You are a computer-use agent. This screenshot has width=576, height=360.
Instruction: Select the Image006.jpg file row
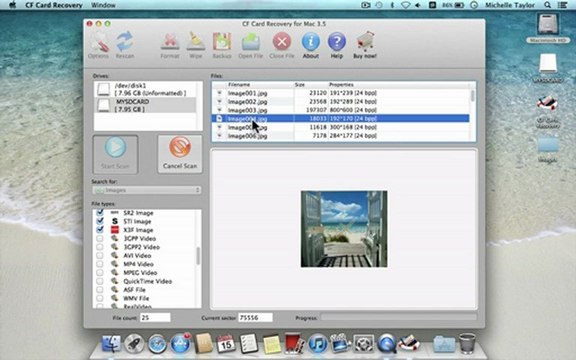coord(341,136)
